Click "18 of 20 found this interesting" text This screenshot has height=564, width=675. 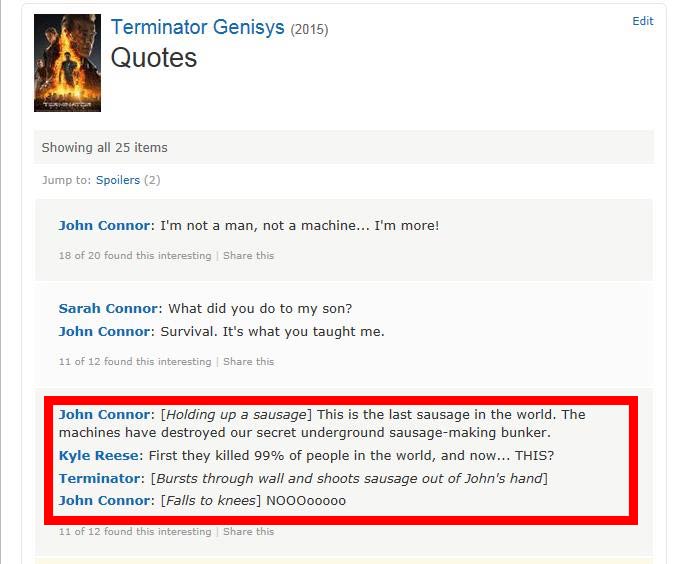pos(135,256)
